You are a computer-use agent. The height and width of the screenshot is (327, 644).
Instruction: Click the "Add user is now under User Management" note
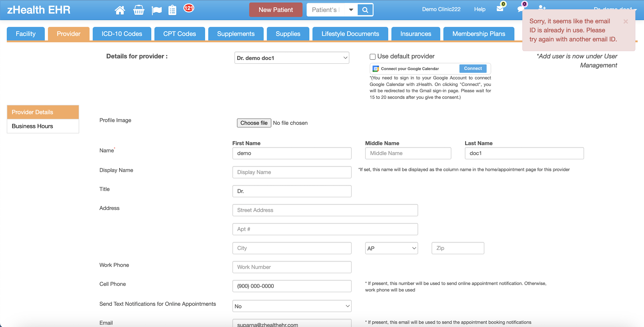click(x=577, y=61)
